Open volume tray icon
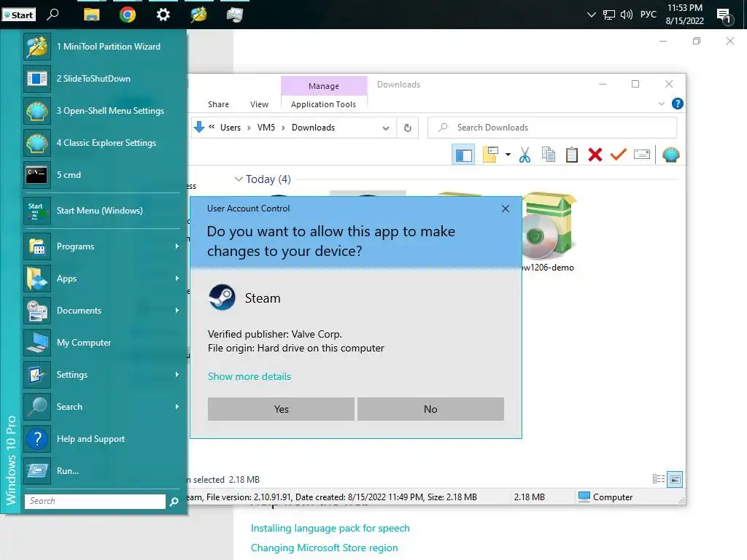 (627, 15)
